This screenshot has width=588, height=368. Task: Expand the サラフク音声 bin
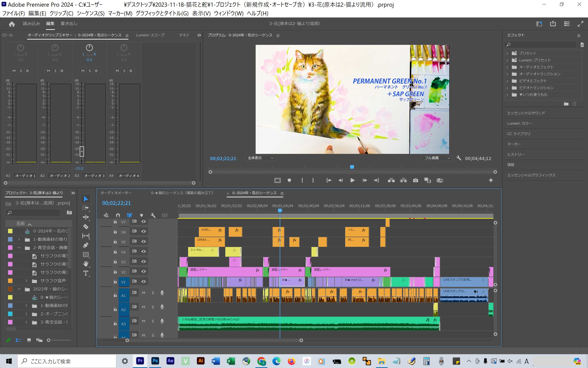point(26,281)
